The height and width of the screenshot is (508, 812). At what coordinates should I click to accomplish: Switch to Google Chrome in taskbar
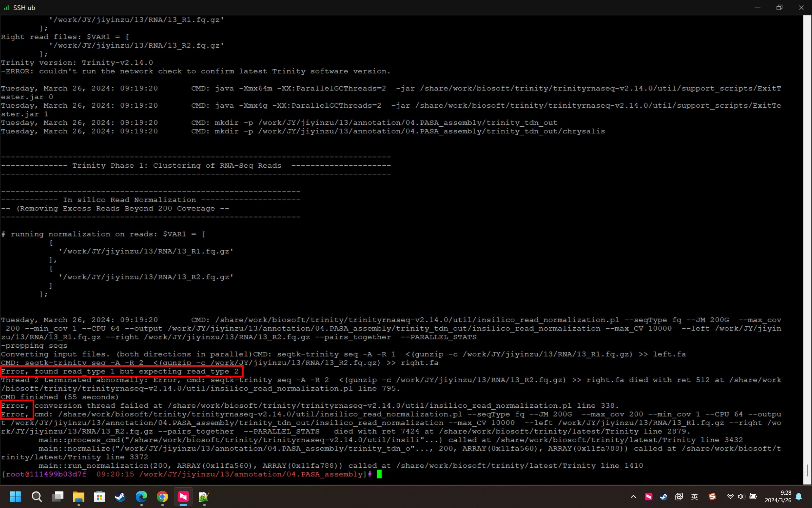pyautogui.click(x=162, y=496)
